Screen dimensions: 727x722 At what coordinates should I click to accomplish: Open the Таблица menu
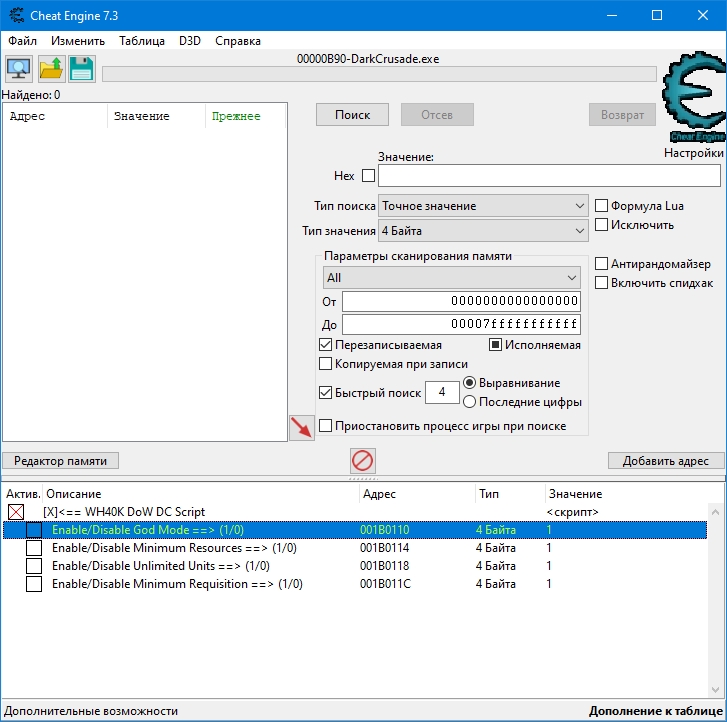[x=142, y=41]
